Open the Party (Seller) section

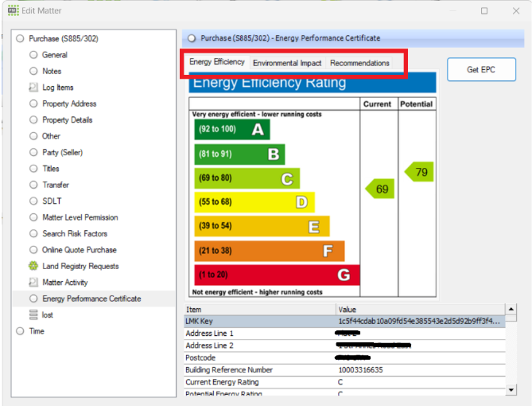(62, 152)
